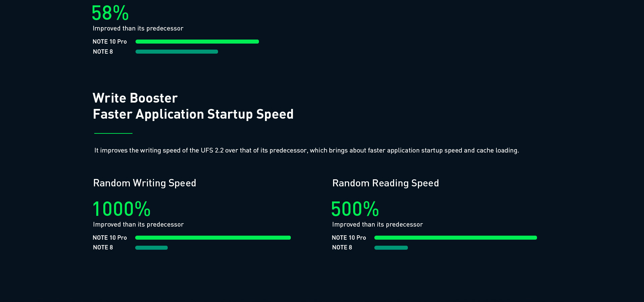Click the UFS 2.2 description paragraph
Viewport: 644px width, 302px height.
coord(306,150)
